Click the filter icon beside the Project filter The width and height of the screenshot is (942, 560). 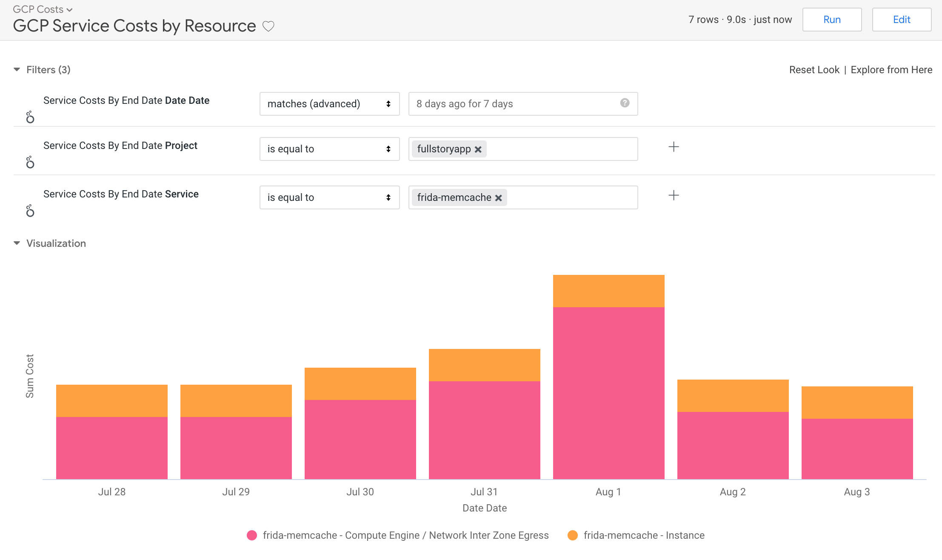pos(30,162)
